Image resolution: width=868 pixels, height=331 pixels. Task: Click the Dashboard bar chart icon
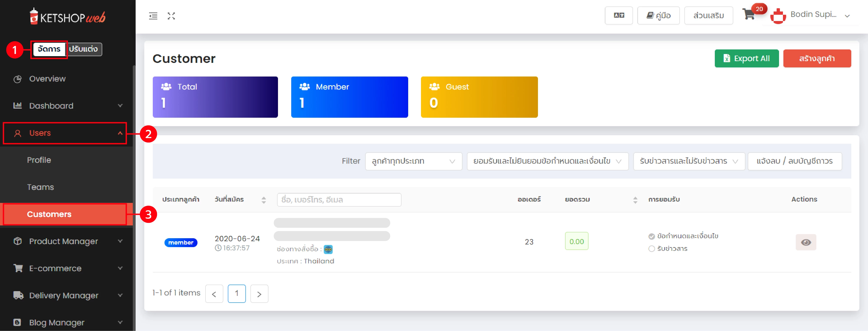click(18, 106)
